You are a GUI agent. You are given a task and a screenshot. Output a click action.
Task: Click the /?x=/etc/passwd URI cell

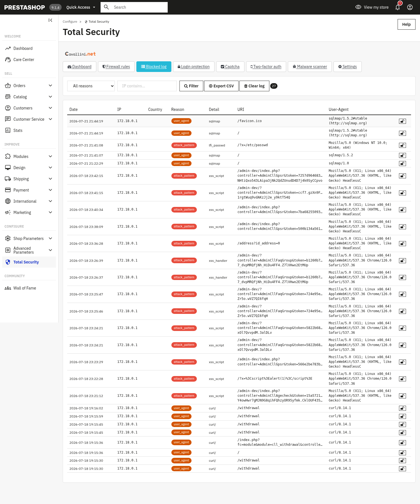(x=253, y=145)
